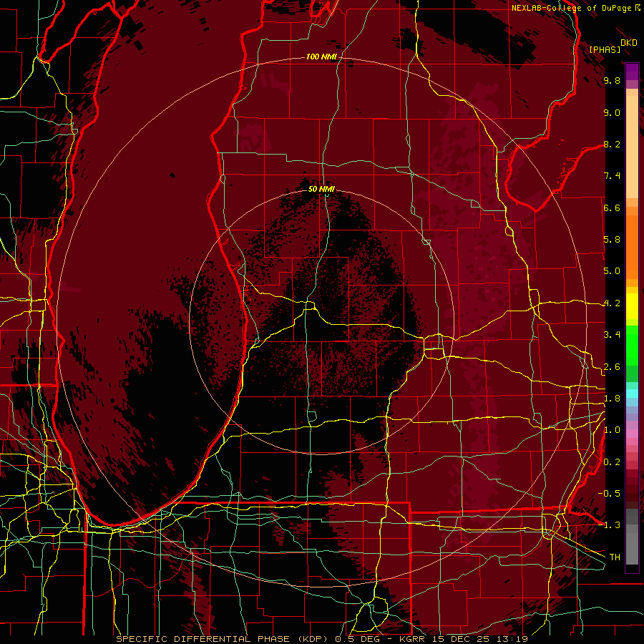Click the 1.8 scale value
The height and width of the screenshot is (644, 644).
pyautogui.click(x=612, y=399)
